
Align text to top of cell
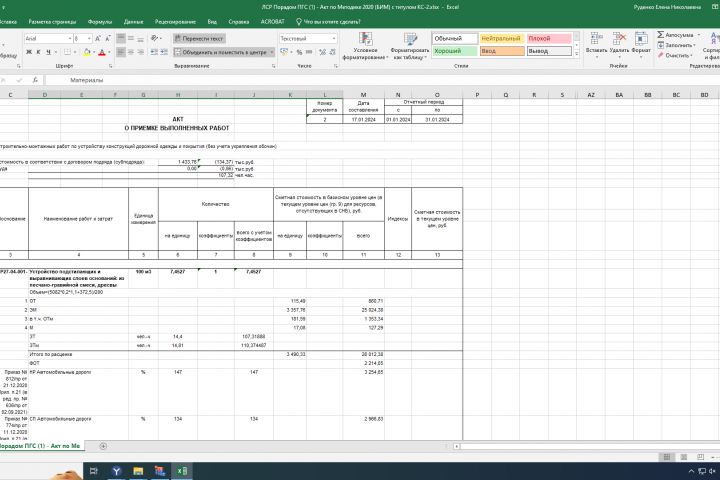coord(121,39)
